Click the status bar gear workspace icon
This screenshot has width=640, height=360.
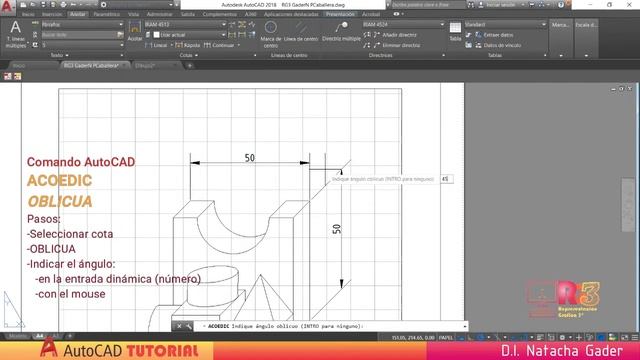pyautogui.click(x=562, y=337)
